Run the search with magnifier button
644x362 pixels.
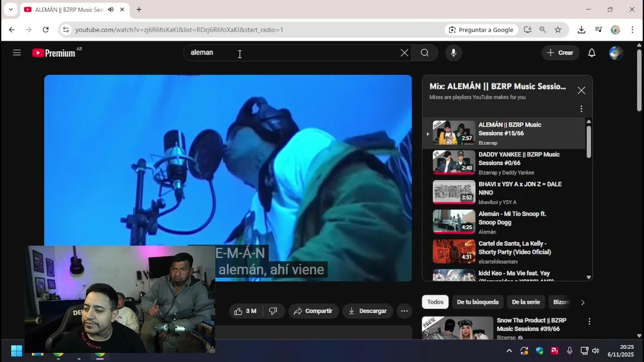click(x=425, y=53)
